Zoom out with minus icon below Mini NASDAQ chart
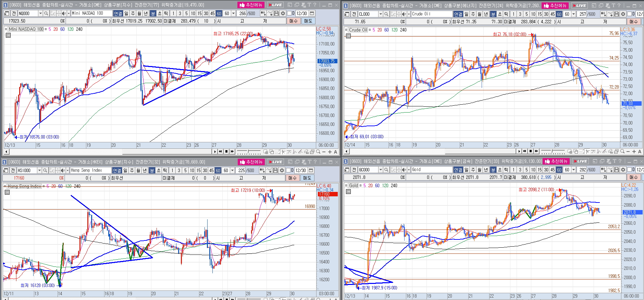This screenshot has height=300, width=644. coord(324,152)
